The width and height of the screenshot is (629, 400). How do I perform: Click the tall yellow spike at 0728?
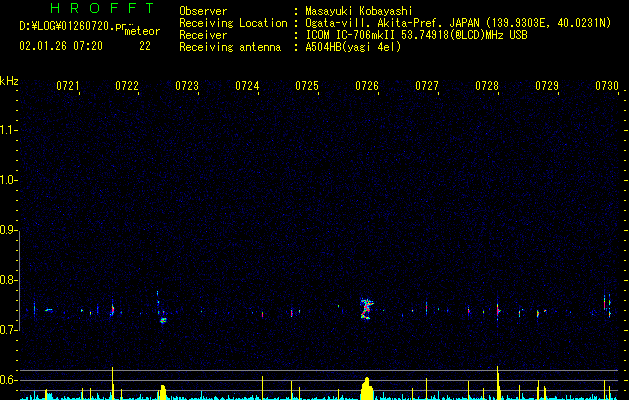tap(498, 383)
